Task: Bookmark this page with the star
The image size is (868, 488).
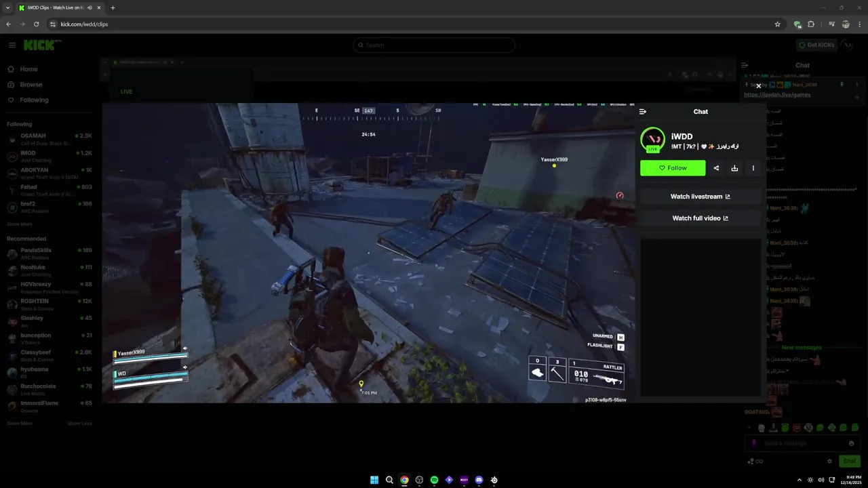Action: (777, 24)
